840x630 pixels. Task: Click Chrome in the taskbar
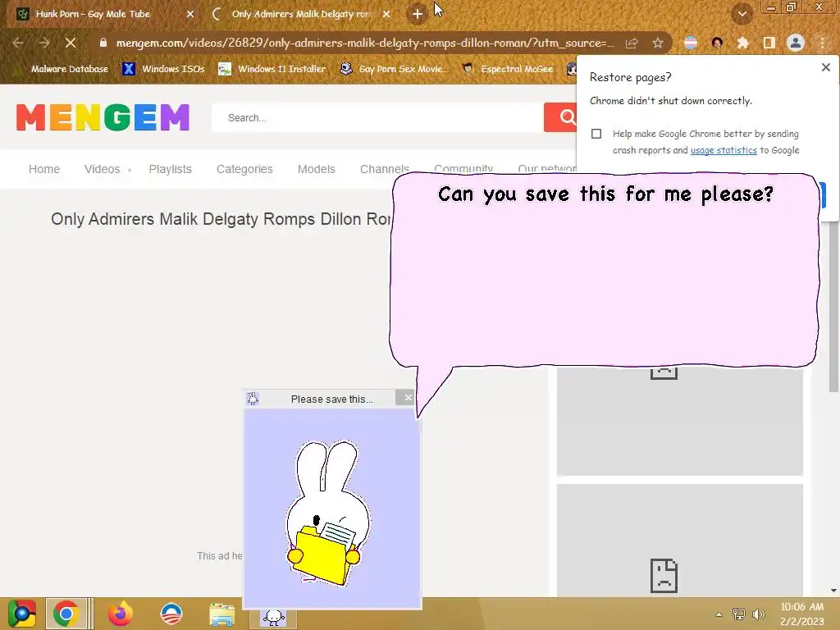tap(66, 614)
